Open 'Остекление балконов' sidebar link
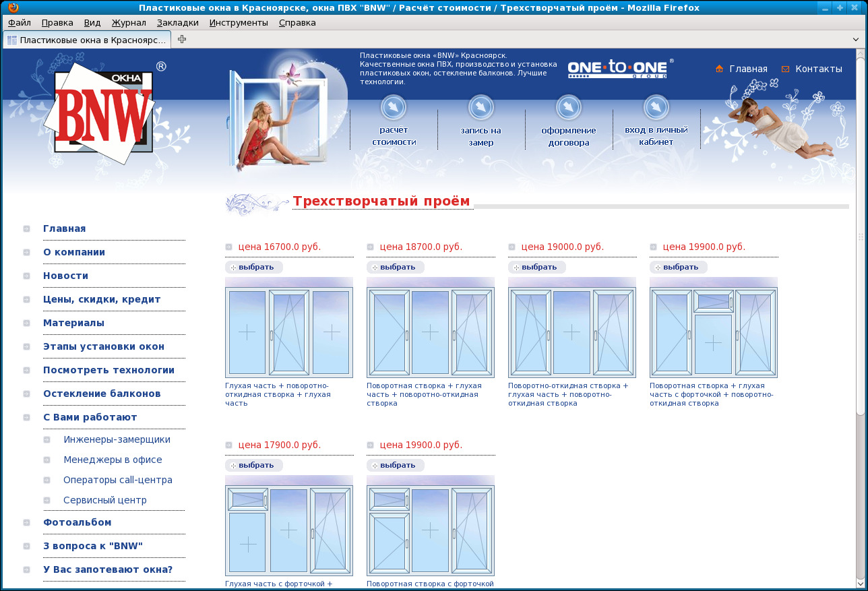The height and width of the screenshot is (591, 868). pyautogui.click(x=102, y=394)
